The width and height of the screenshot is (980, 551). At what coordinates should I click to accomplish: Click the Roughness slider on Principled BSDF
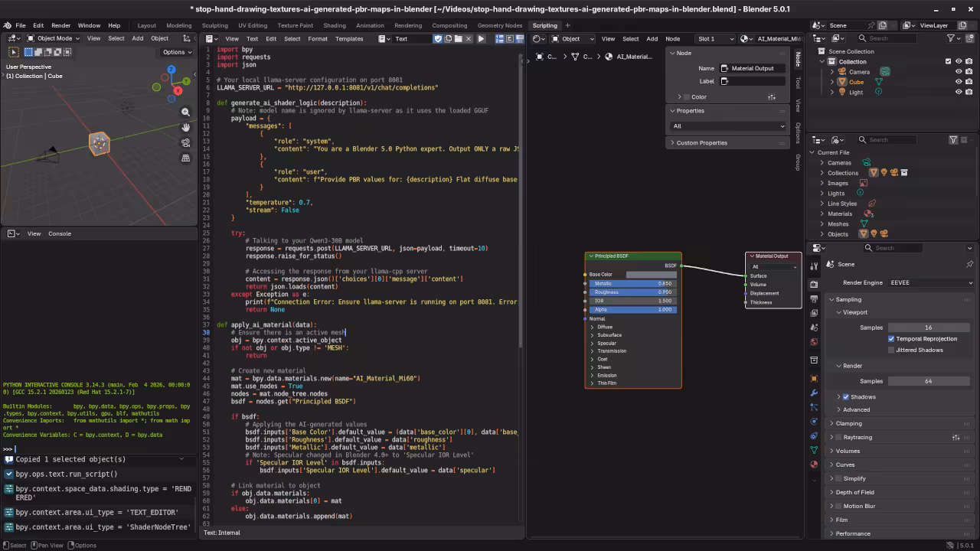coord(632,292)
